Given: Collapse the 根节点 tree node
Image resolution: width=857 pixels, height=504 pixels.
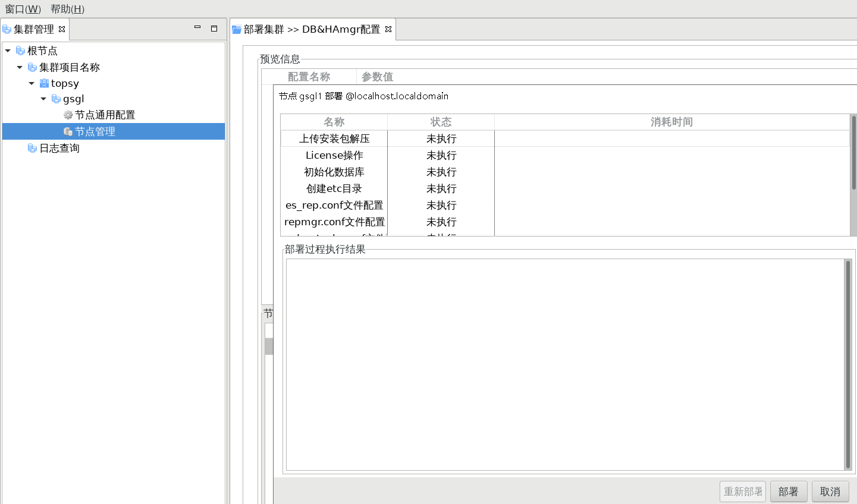Looking at the screenshot, I should pyautogui.click(x=8, y=51).
